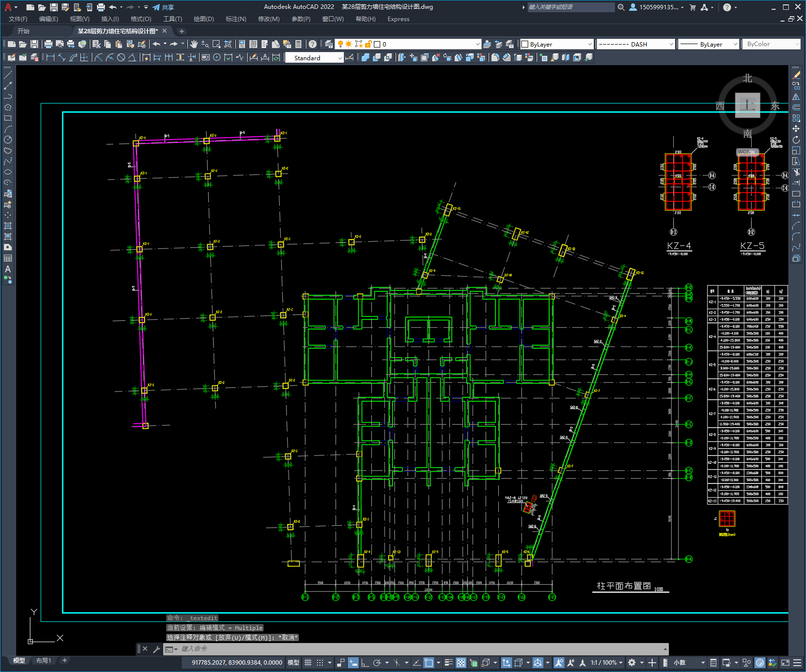Select the Diameter dimension tool
Viewport: 806px width, 672px height.
[121, 57]
